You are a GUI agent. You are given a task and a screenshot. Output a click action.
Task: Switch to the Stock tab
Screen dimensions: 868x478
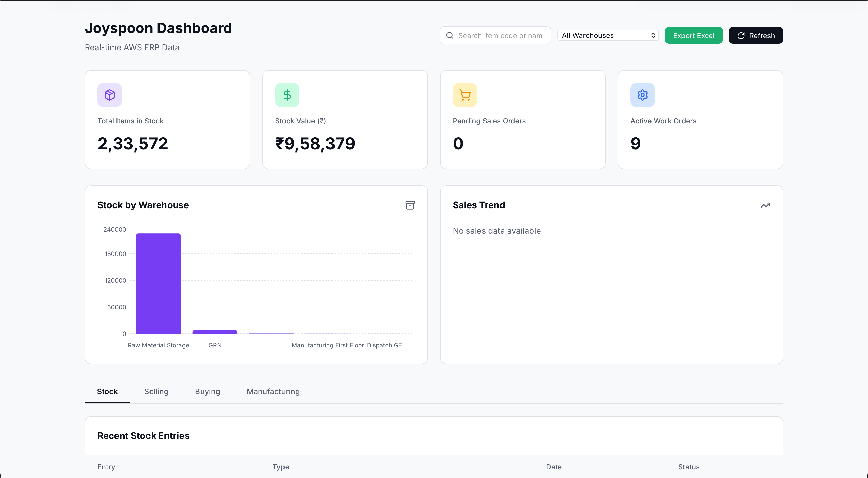point(107,391)
